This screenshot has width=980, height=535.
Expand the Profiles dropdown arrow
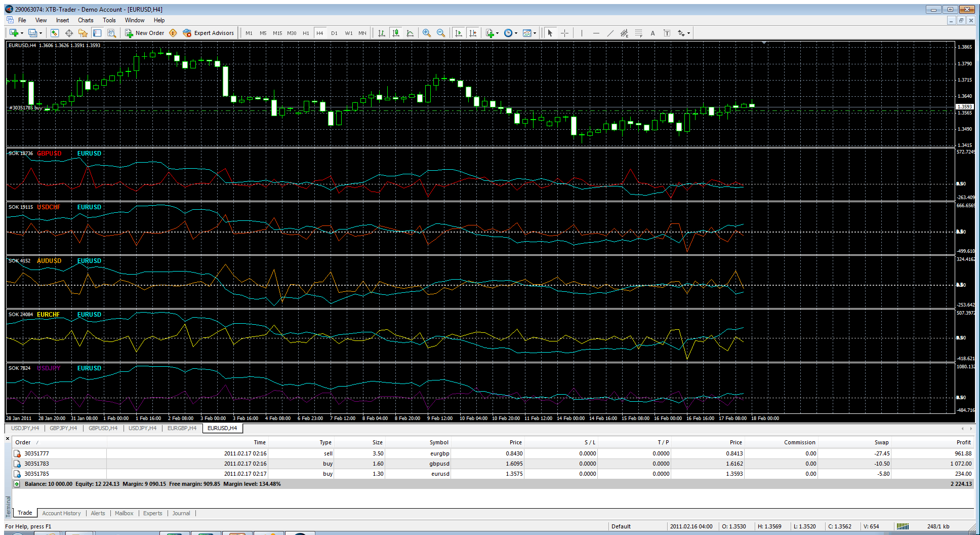pos(40,33)
